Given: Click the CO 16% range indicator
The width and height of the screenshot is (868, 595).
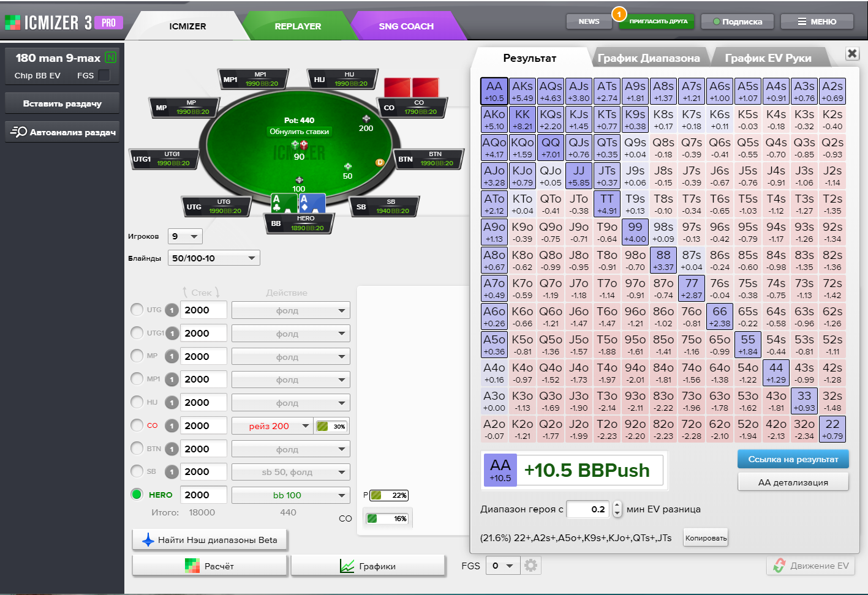Looking at the screenshot, I should [387, 518].
